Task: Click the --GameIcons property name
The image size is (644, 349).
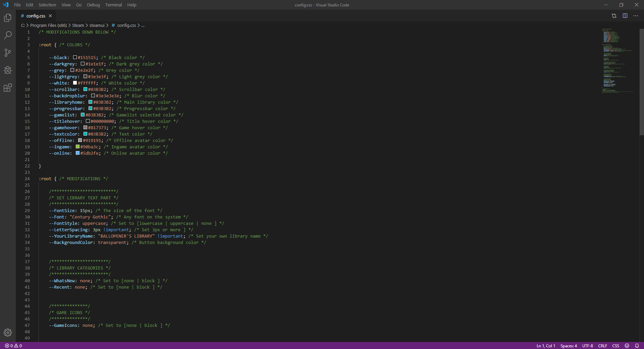Action: point(63,326)
